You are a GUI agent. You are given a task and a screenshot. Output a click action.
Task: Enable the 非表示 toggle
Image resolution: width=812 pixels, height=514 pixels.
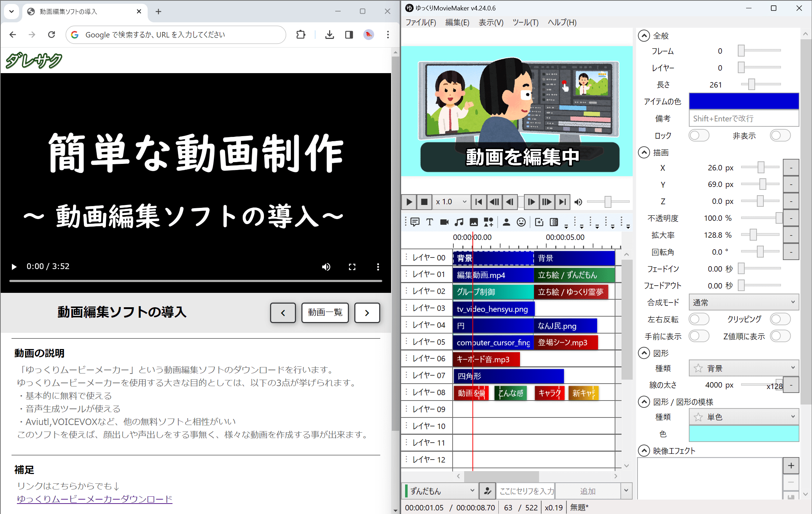click(780, 135)
